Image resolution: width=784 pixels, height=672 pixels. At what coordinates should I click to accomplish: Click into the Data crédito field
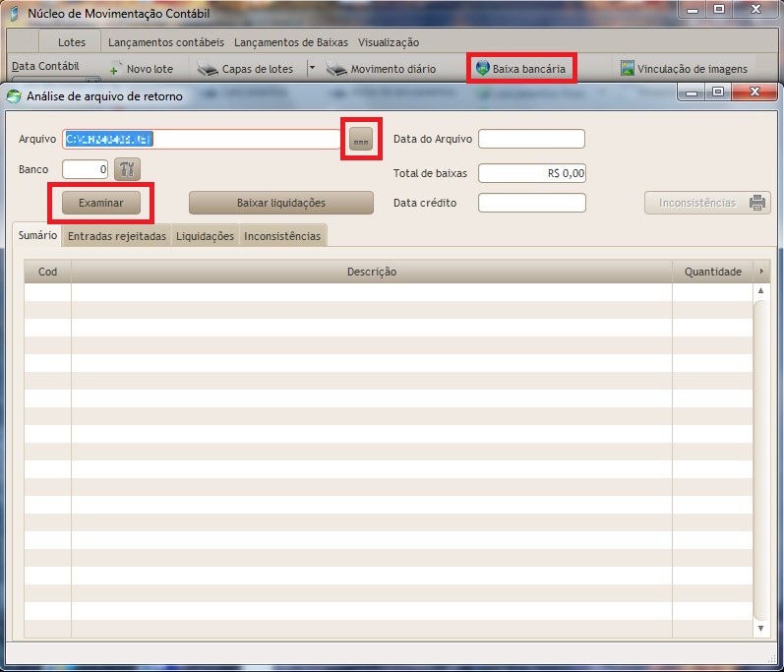531,203
